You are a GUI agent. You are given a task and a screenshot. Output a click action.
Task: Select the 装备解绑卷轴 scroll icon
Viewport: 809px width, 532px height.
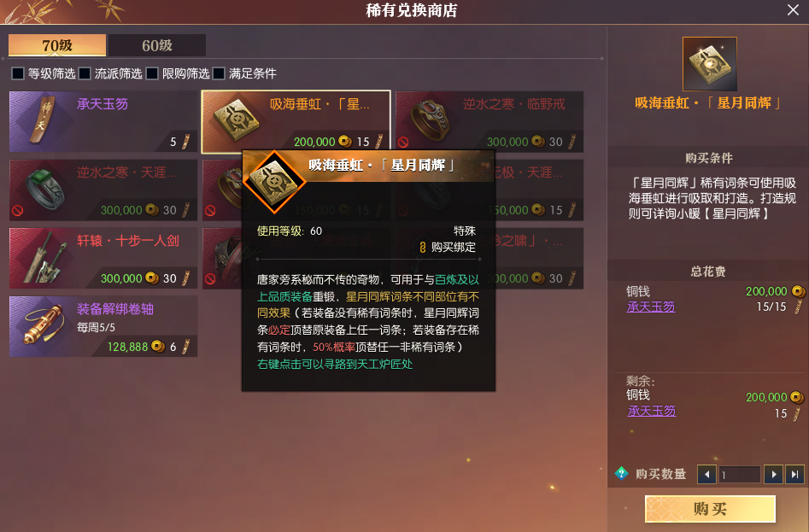tap(44, 326)
